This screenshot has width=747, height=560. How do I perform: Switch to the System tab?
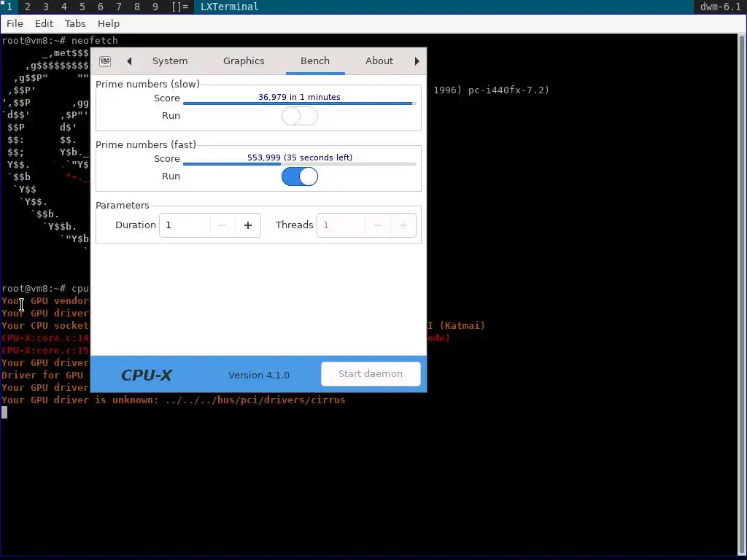[170, 61]
